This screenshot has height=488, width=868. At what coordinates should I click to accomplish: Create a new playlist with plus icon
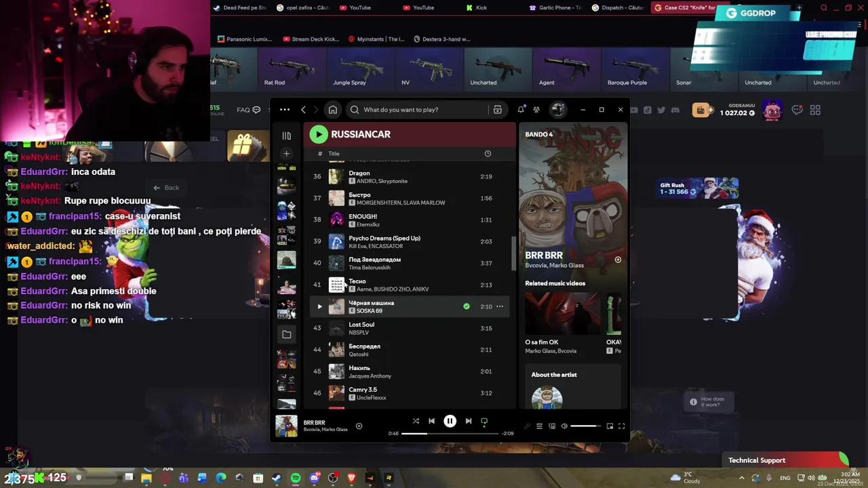click(286, 154)
